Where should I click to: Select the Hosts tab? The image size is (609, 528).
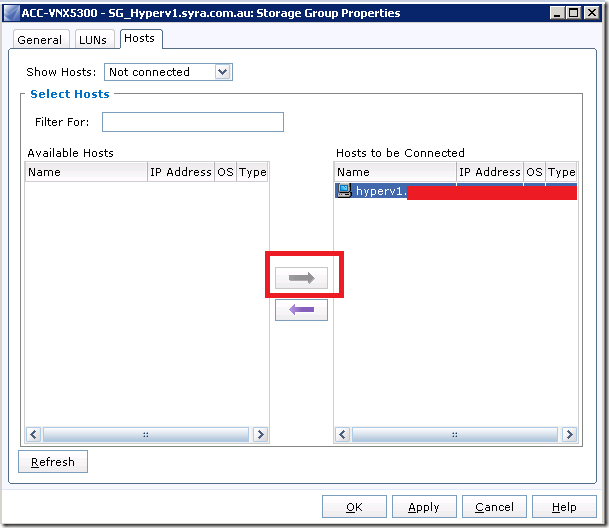click(x=141, y=38)
